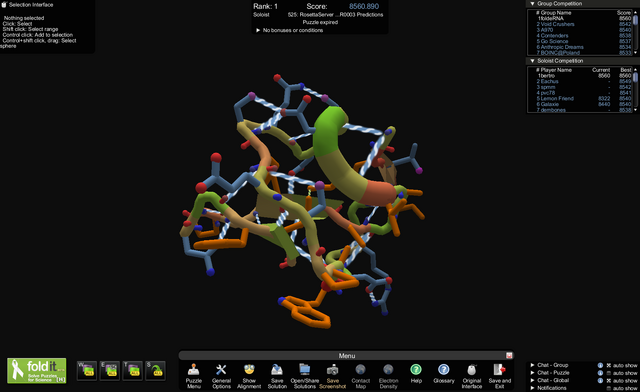Click Soloist Competition list scroll-up arrow
The height and width of the screenshot is (392, 640).
click(635, 69)
